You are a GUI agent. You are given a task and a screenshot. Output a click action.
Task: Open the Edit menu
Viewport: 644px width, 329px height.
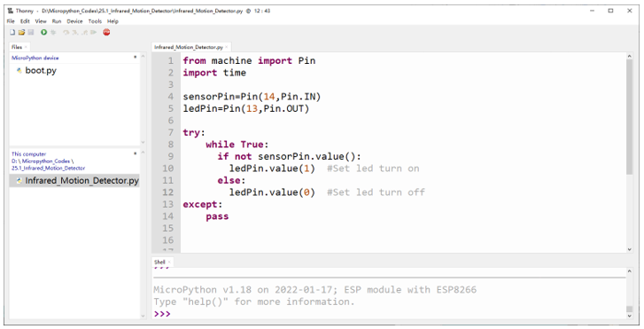click(x=25, y=21)
